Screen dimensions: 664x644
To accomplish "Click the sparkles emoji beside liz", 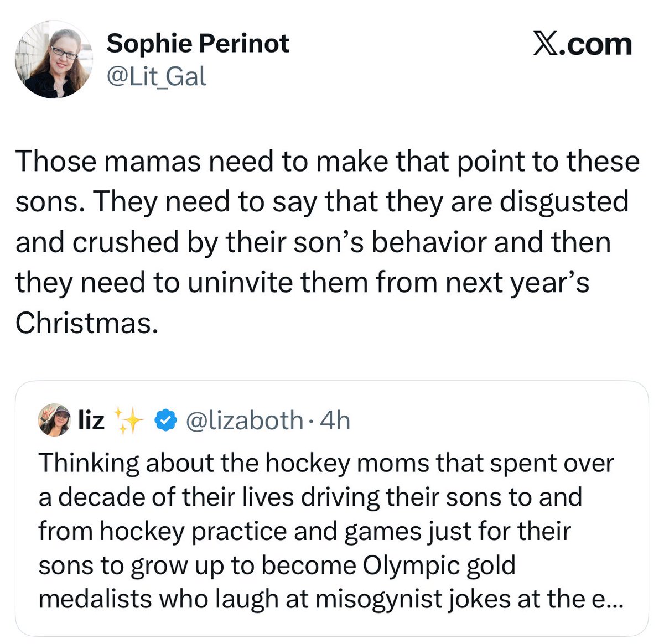I will [x=128, y=420].
